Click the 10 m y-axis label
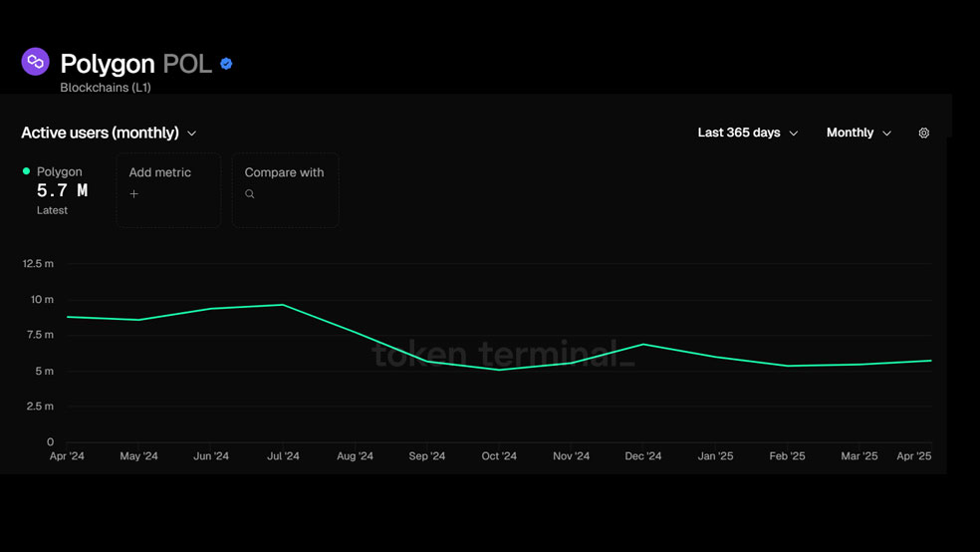980x552 pixels. [x=43, y=300]
